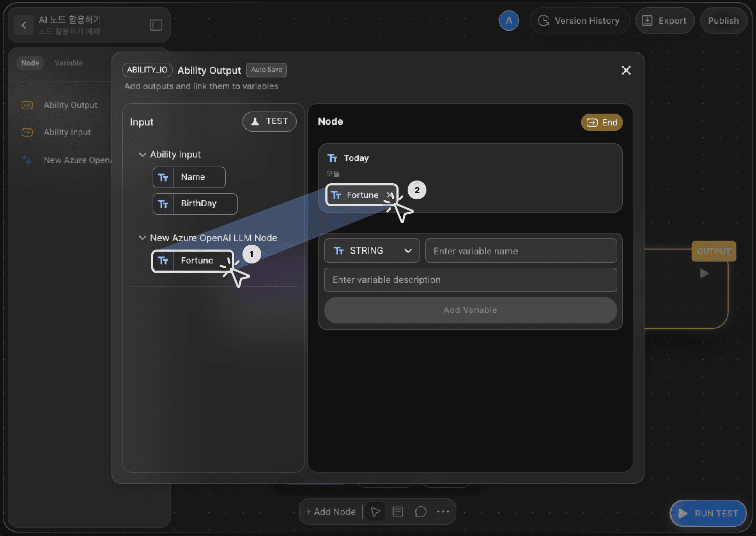Select the cursor pointer tool
Screen dimensions: 756x536
pyautogui.click(x=376, y=512)
